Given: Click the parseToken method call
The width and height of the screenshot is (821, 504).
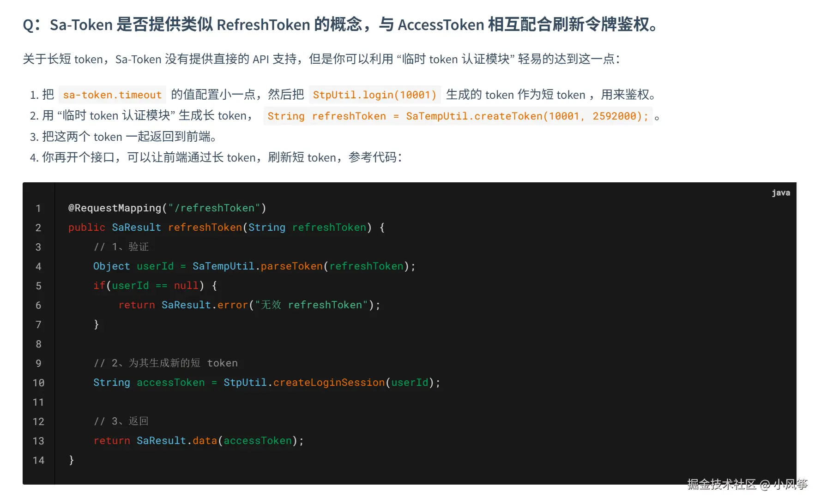Looking at the screenshot, I should point(291,266).
